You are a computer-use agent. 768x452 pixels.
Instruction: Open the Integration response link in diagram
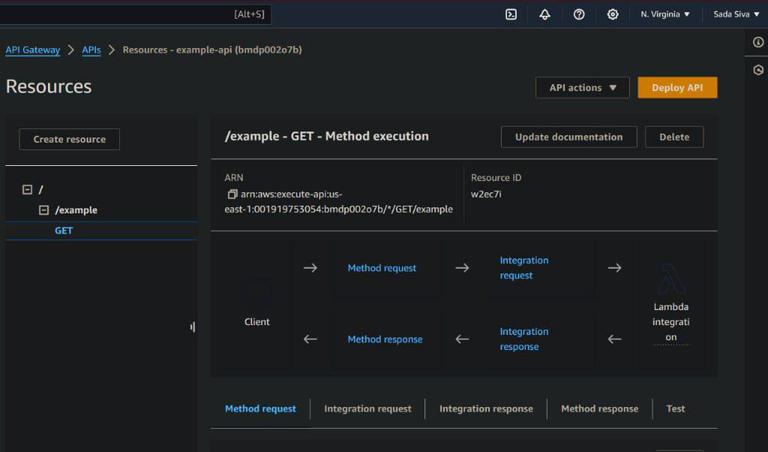[524, 339]
